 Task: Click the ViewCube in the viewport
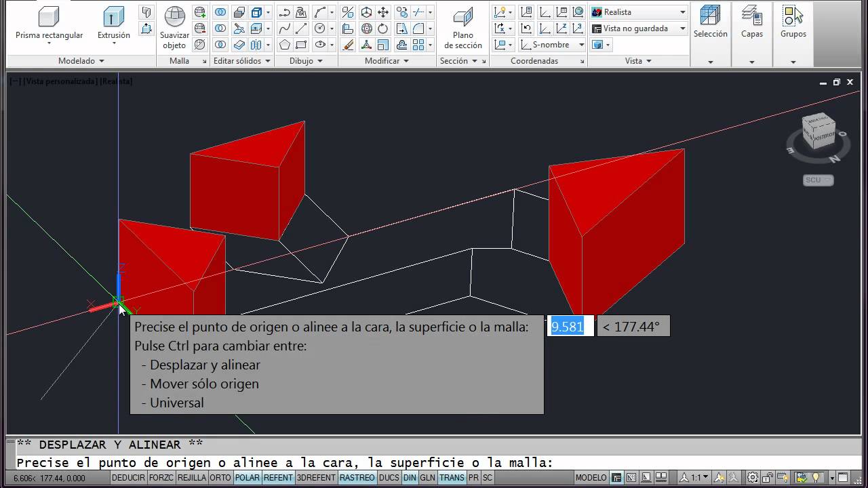[818, 131]
